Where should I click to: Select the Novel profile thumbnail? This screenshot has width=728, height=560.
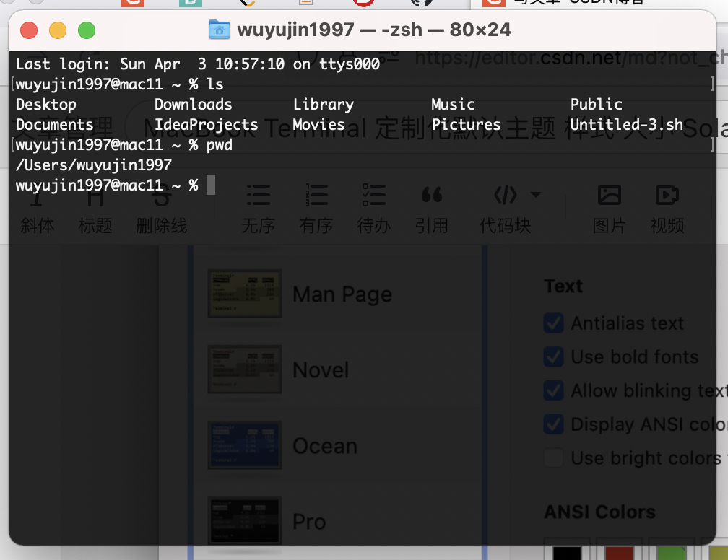[245, 369]
